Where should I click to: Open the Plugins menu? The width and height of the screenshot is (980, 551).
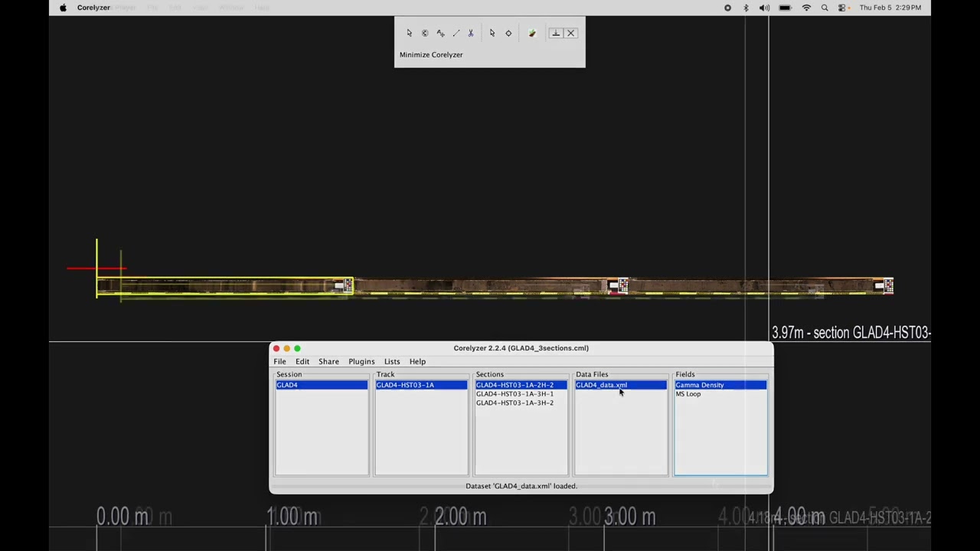tap(361, 361)
